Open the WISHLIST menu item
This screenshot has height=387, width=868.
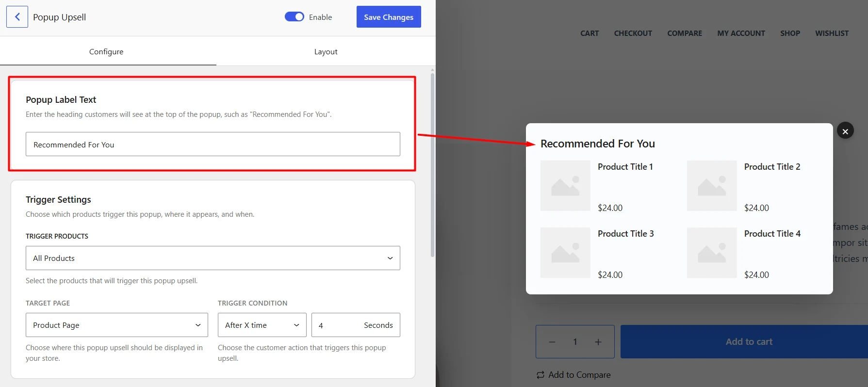[x=832, y=33]
